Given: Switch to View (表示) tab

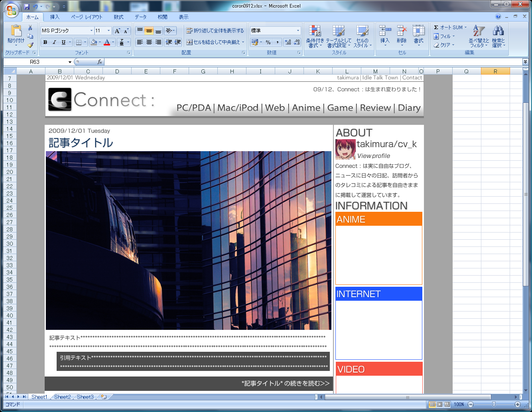Looking at the screenshot, I should (183, 17).
